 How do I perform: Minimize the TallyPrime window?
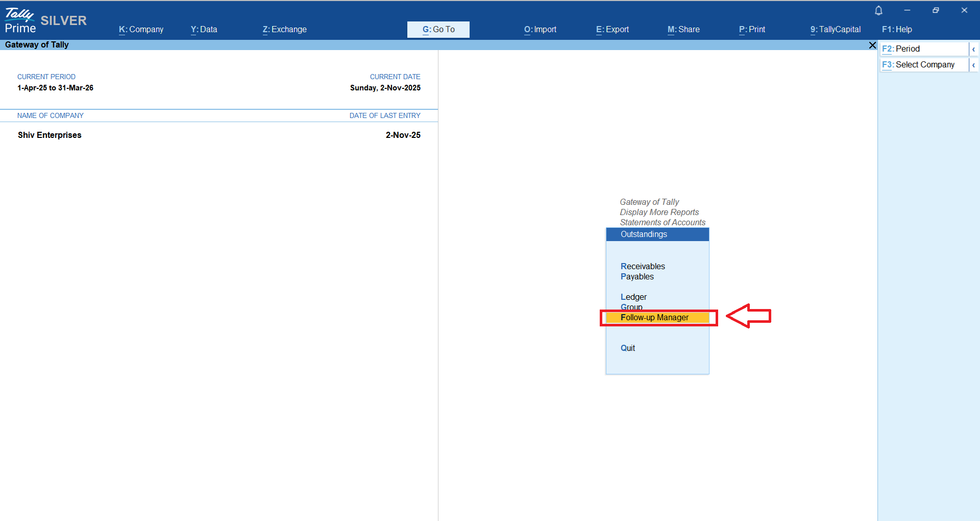pyautogui.click(x=907, y=10)
